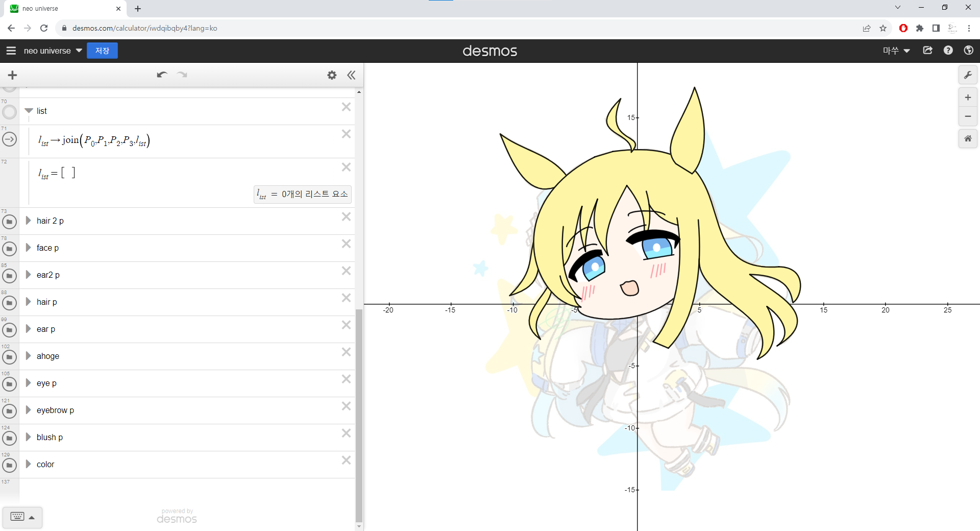
Task: Click the 저장 save button
Action: [x=102, y=51]
